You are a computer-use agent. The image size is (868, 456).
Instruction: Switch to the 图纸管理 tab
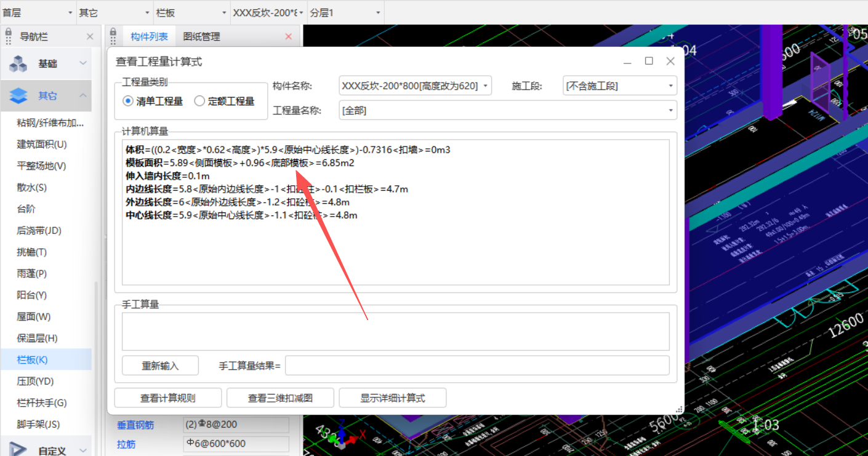[201, 36]
